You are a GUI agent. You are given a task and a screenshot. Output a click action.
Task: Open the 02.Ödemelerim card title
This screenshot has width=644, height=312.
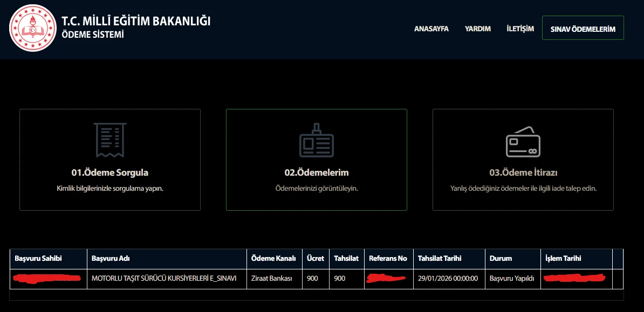[316, 172]
